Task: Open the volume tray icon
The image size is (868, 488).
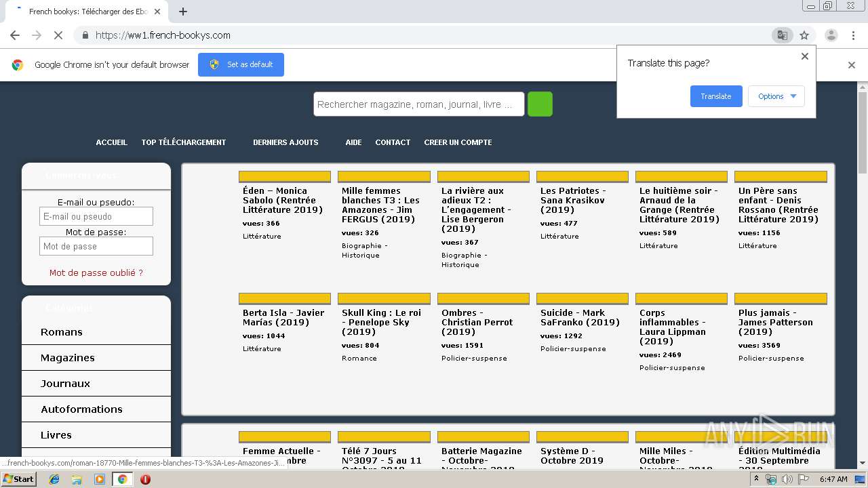Action: (787, 479)
